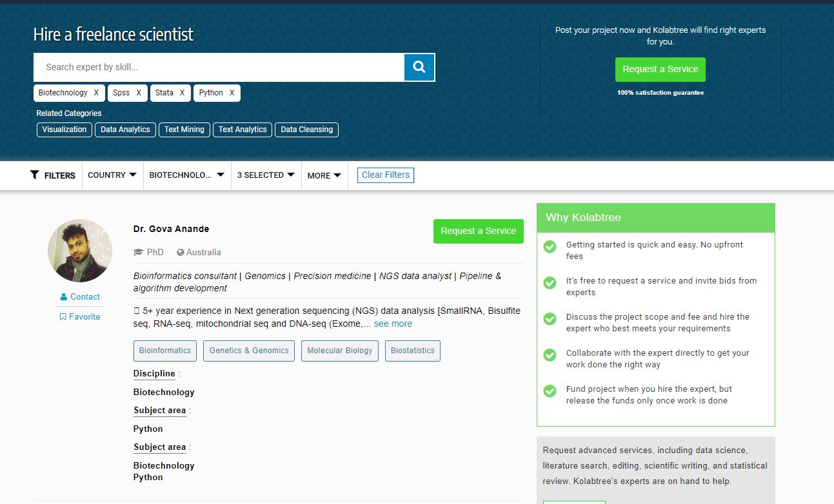Select the Visualization related category
Screen dimensions: 834x504
pos(65,130)
